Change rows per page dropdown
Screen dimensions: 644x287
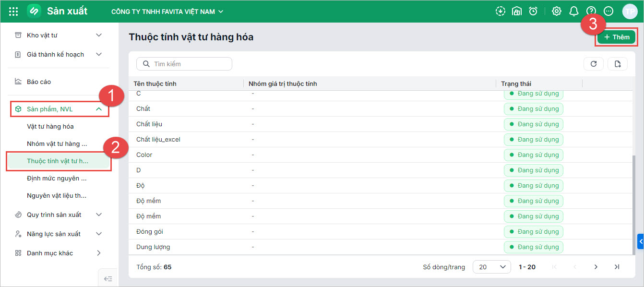pos(491,267)
